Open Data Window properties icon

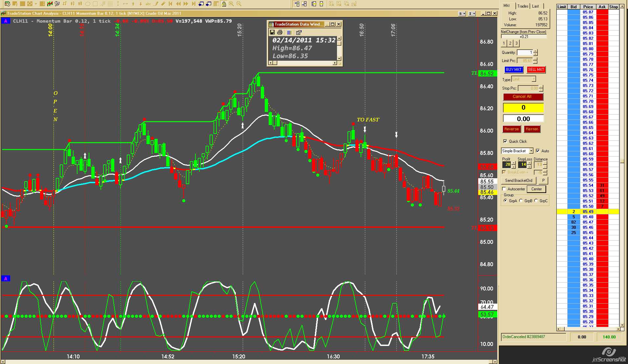[x=299, y=32]
